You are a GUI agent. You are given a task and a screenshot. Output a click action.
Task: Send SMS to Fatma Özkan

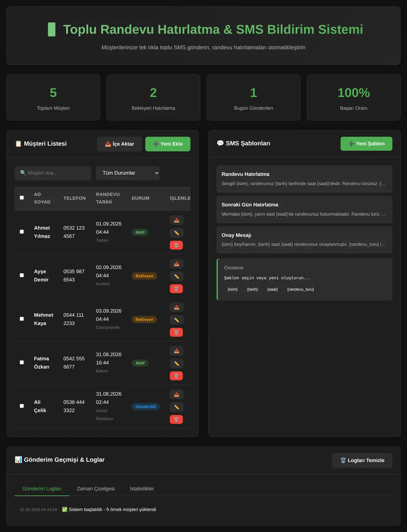176,351
